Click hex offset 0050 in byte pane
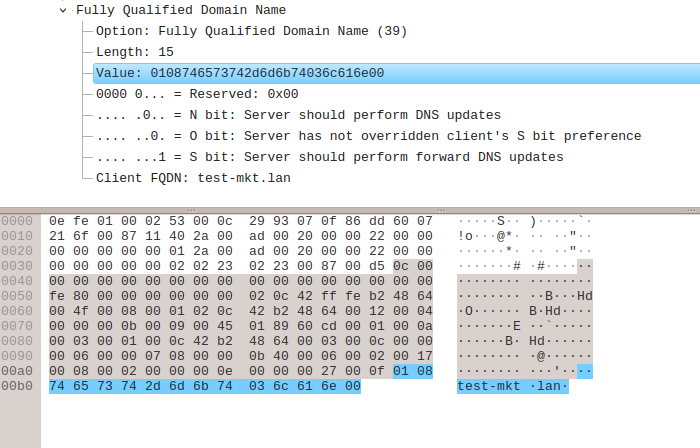700x448 pixels. coord(17,296)
